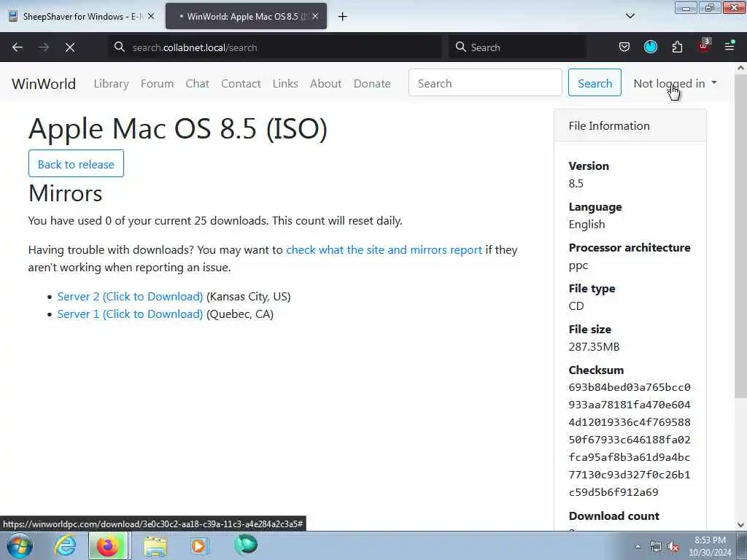Open the Library nav item
The height and width of the screenshot is (560, 747).
(111, 83)
